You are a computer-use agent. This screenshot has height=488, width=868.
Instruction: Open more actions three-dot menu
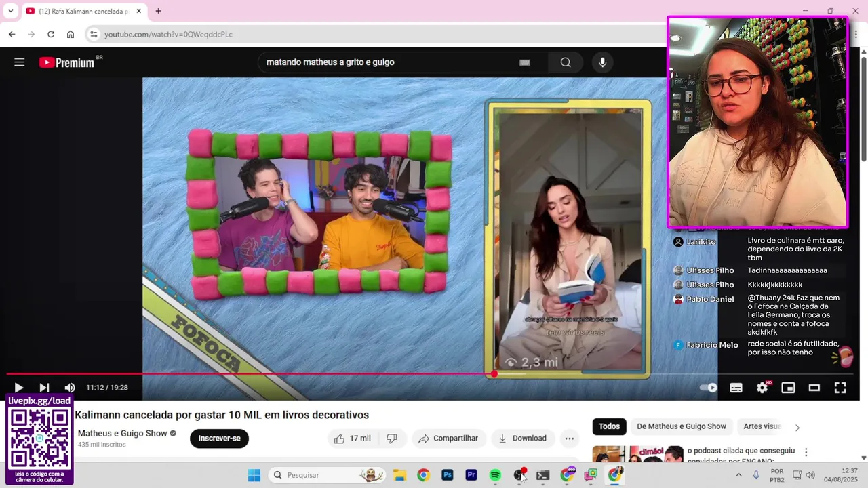[570, 439]
